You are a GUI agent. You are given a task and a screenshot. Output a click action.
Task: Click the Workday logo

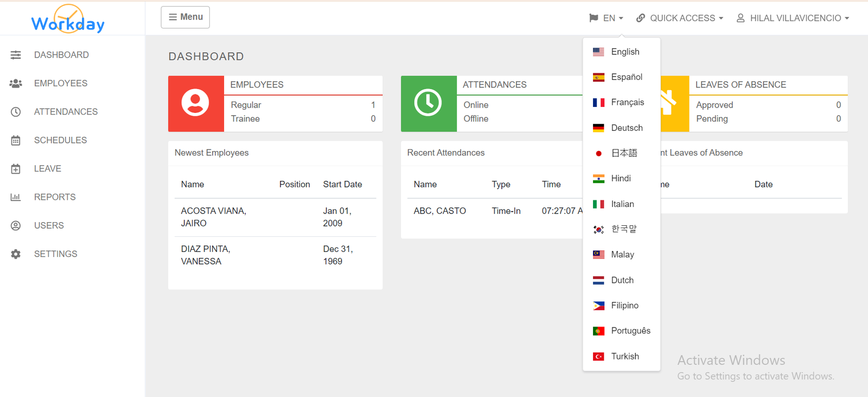click(x=68, y=20)
